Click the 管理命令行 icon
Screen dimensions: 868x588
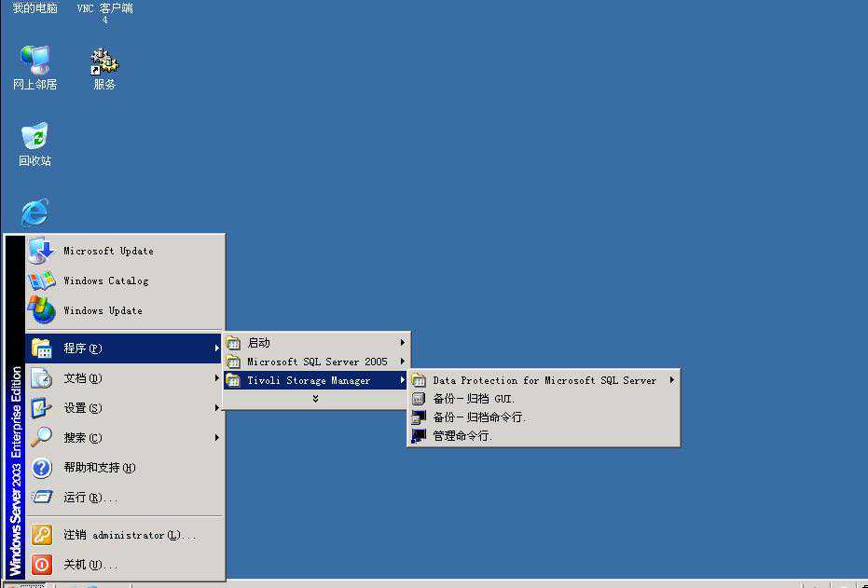click(419, 436)
